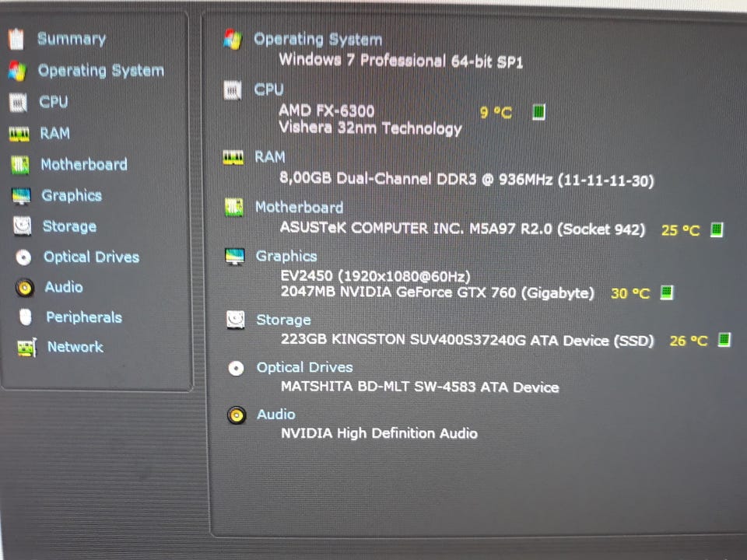The width and height of the screenshot is (747, 560).
Task: Click the 'AMD FX-6300' text
Action: point(327,111)
